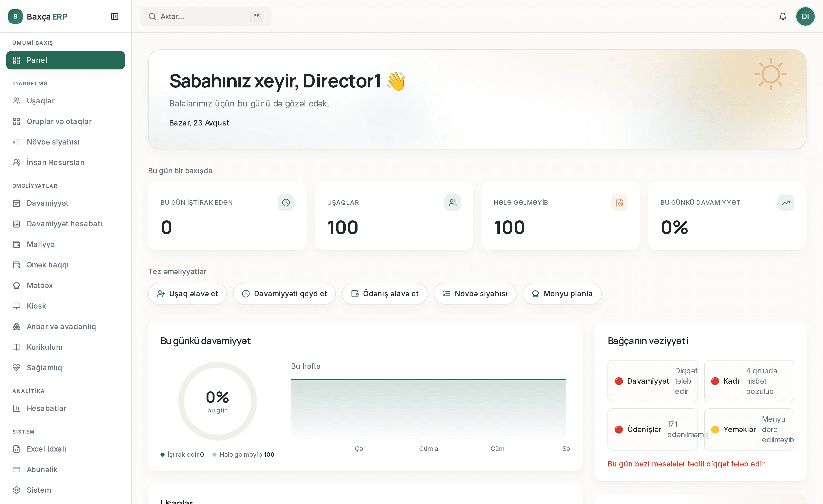Open Qruplar və otaqlar

click(x=66, y=121)
